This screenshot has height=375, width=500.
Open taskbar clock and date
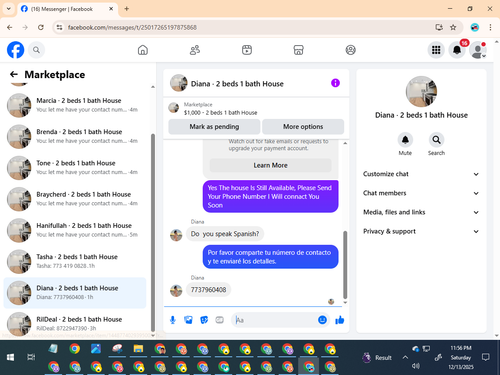(461, 357)
